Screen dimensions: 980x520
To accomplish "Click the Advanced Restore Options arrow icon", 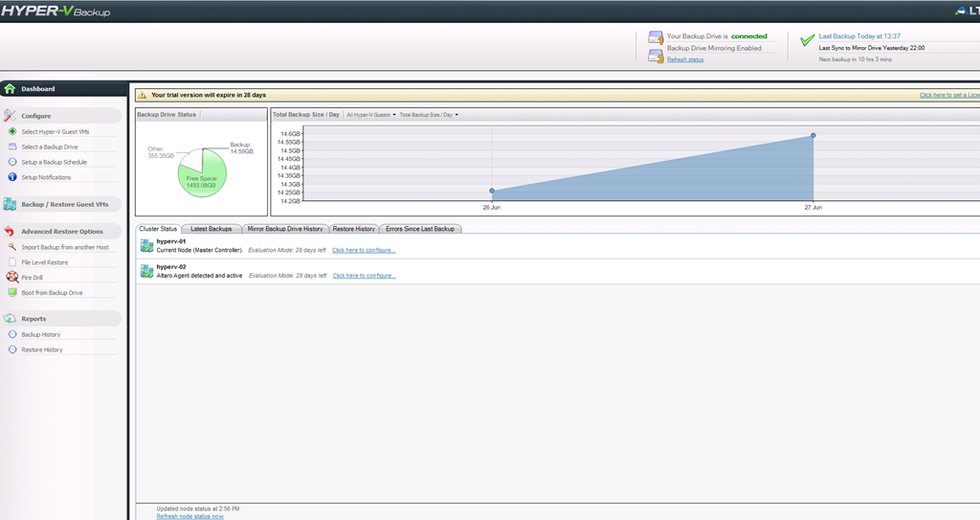I will [10, 231].
